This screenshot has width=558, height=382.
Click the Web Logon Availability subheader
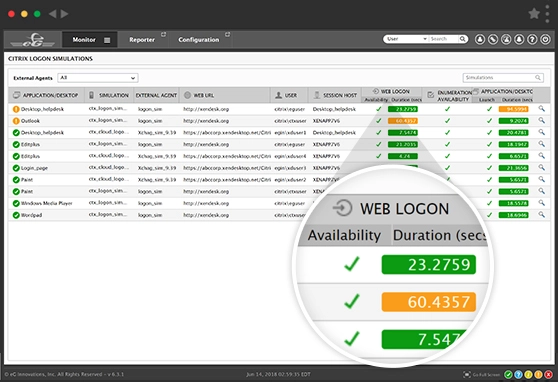[376, 100]
